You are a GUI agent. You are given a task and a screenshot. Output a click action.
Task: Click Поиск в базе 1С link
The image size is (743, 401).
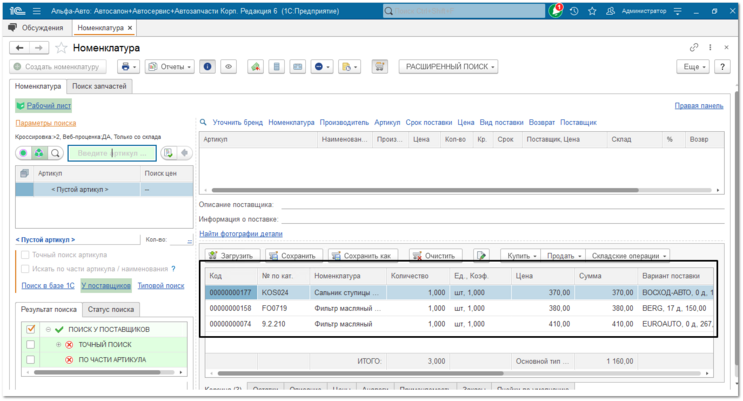tap(48, 285)
